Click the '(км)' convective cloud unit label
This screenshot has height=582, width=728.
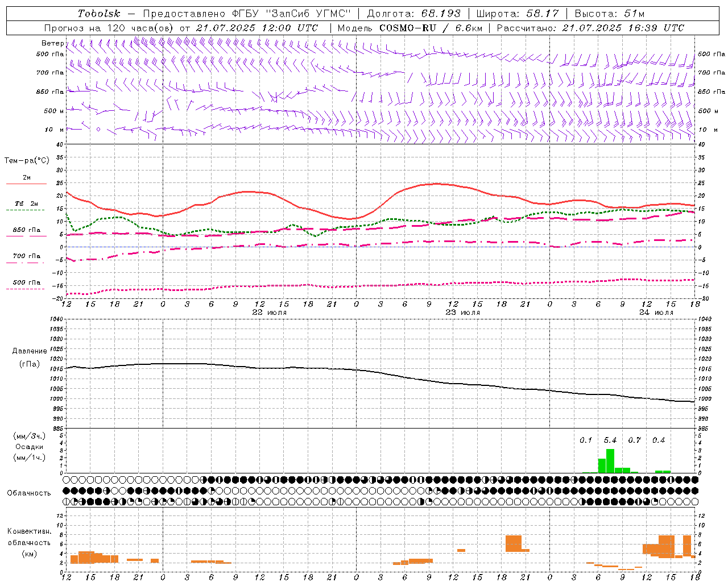pyautogui.click(x=29, y=554)
